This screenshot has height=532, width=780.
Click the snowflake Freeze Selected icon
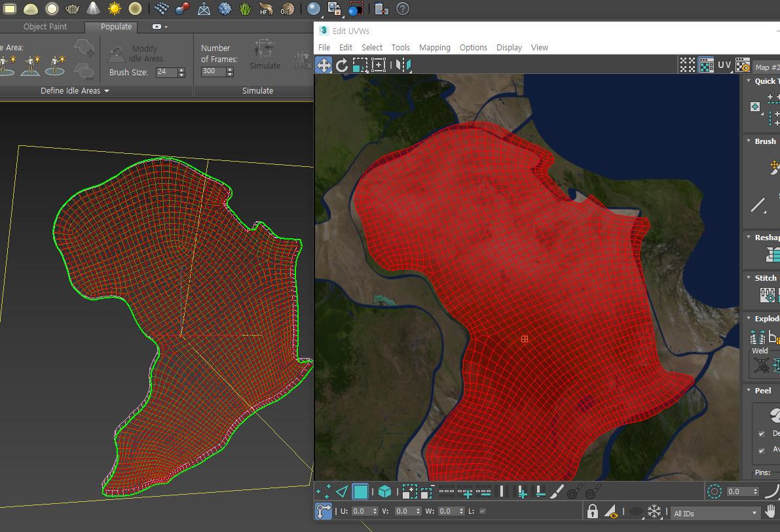pos(654,512)
